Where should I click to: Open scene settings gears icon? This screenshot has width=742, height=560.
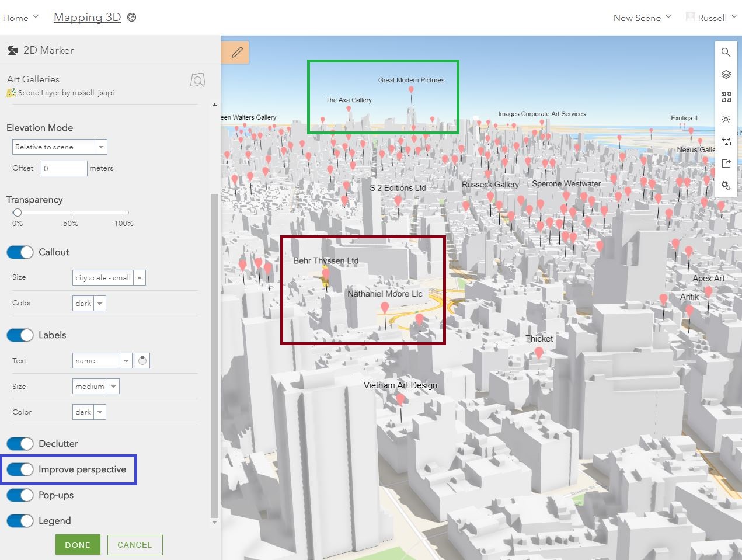(726, 186)
